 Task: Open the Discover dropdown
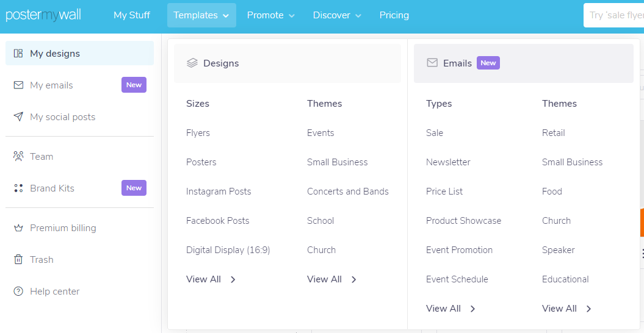(x=337, y=15)
